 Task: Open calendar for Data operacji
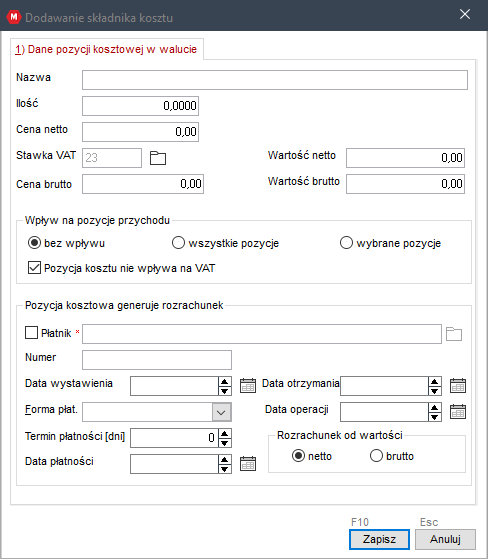(x=458, y=412)
